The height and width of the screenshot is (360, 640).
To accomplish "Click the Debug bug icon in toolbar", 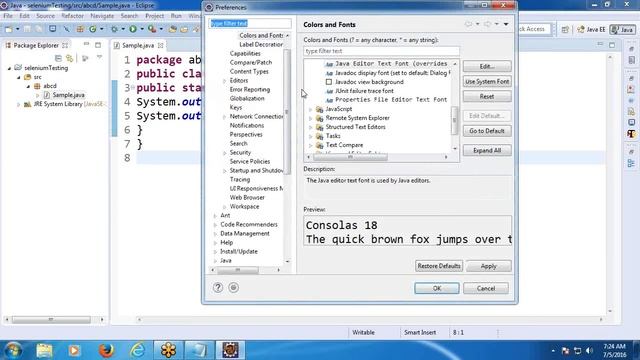I will pyautogui.click(x=114, y=29).
